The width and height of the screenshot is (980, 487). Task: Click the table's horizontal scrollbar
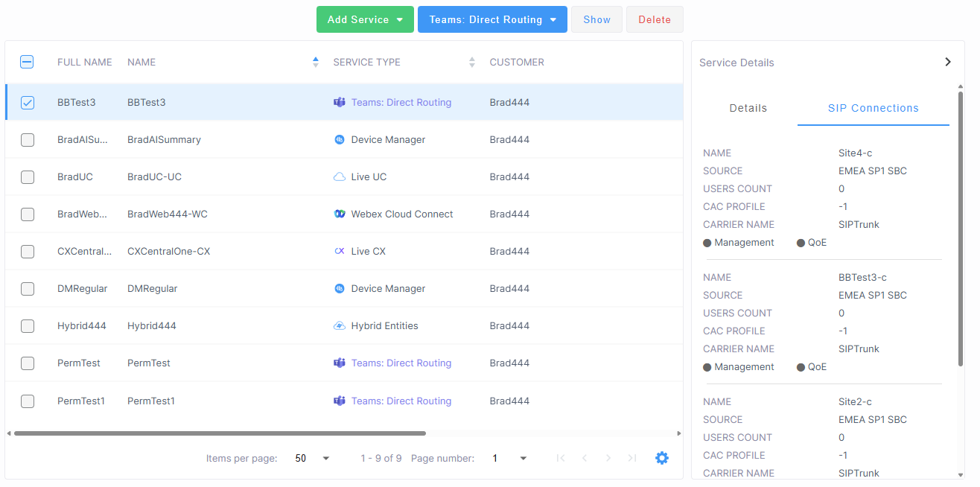(x=220, y=433)
